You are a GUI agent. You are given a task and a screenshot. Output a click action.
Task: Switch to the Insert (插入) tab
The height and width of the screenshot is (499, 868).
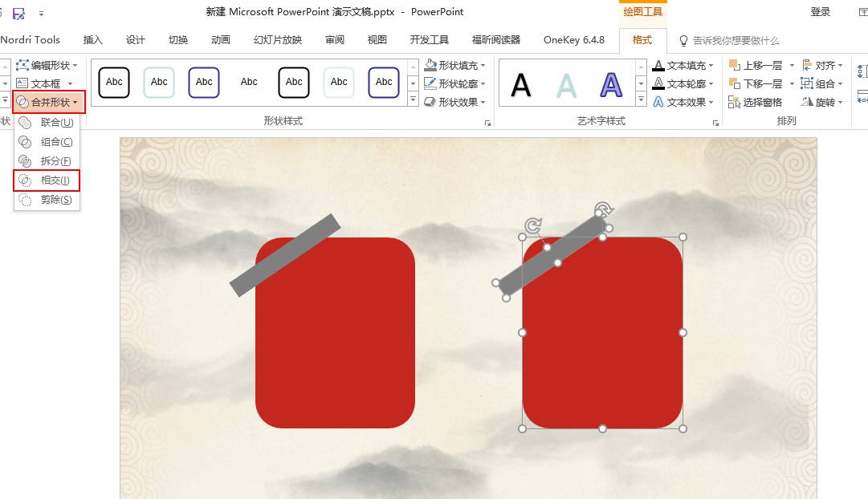point(93,40)
